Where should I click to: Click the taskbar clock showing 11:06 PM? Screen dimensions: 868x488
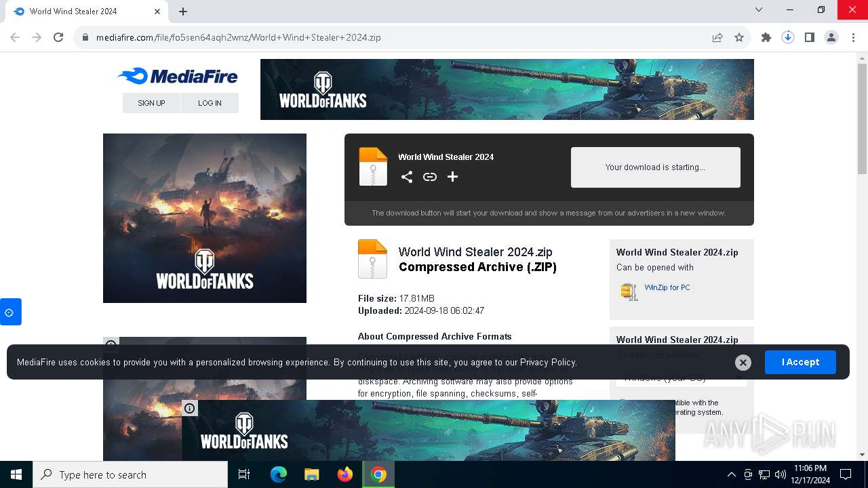coord(810,474)
